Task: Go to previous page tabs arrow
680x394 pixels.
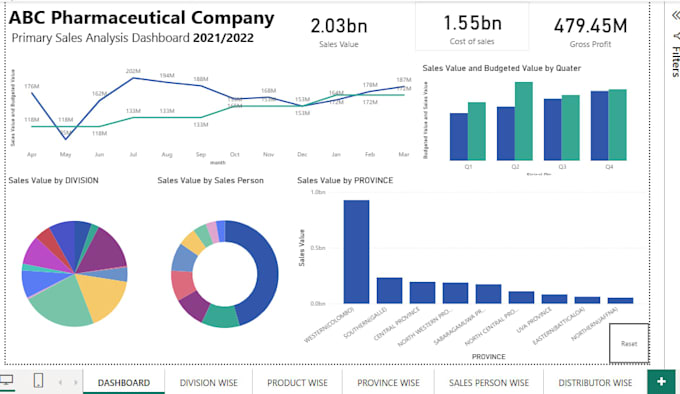Action: (60, 382)
